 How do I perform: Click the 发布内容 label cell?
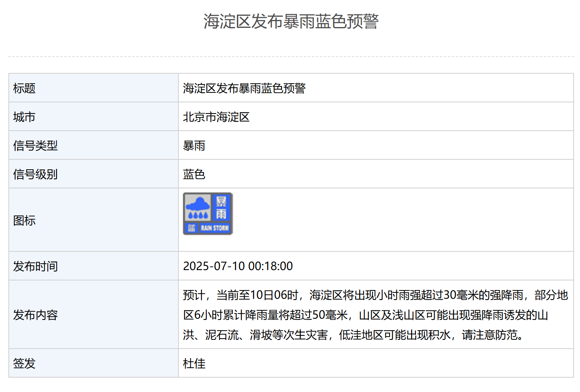94,314
